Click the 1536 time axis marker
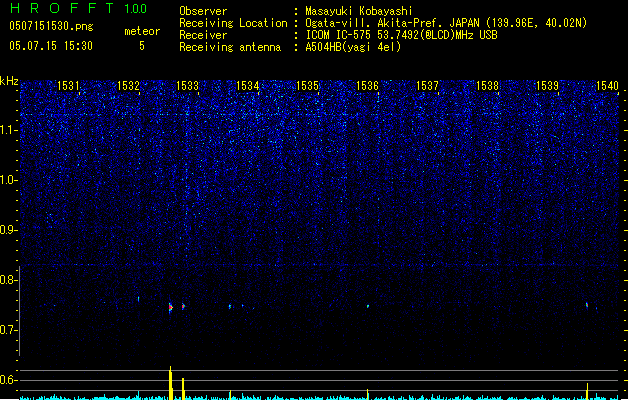Viewport: 629px width, 400px height. pyautogui.click(x=367, y=86)
